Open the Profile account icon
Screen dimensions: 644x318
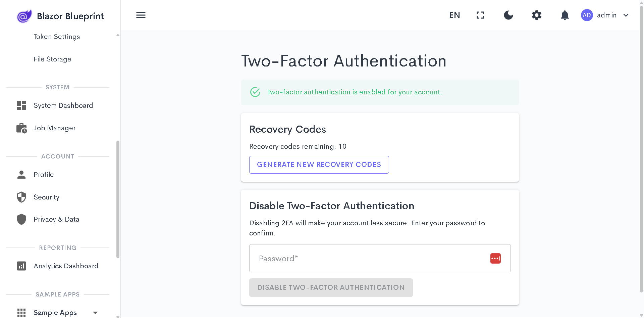[21, 175]
